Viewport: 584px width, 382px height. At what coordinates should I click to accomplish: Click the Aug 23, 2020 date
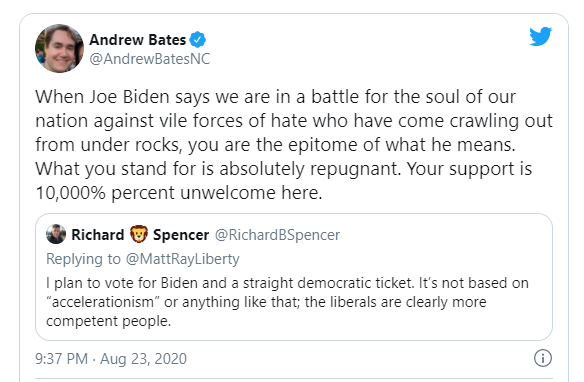[x=143, y=359]
